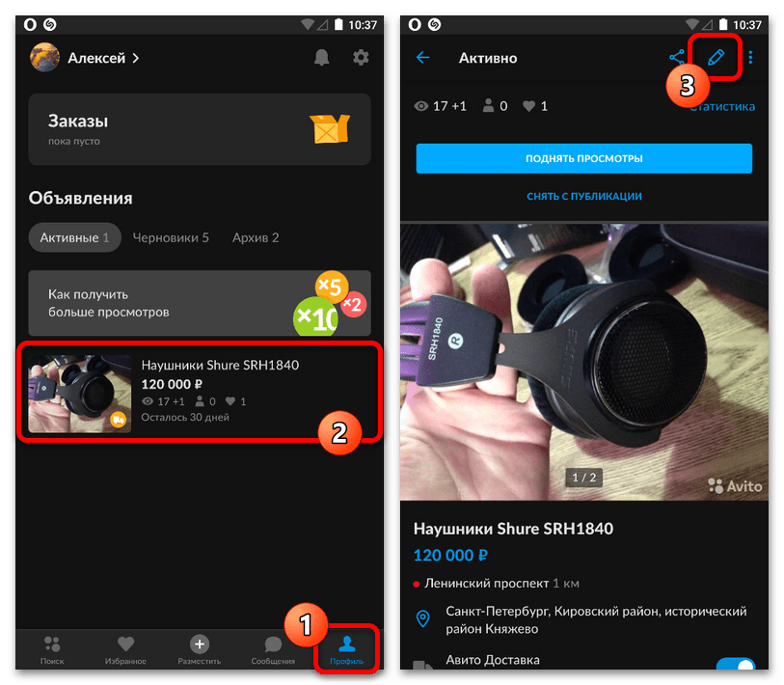Tap the eye views icon in listing row

(148, 401)
